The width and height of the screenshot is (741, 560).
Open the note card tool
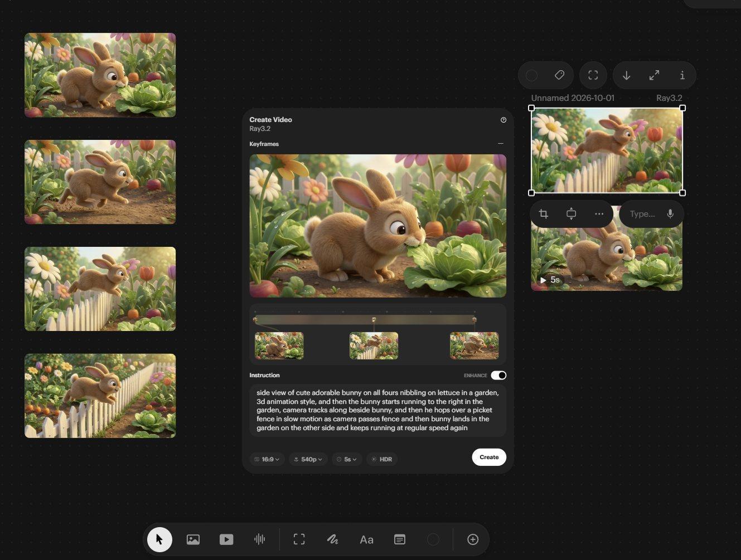coord(400,539)
